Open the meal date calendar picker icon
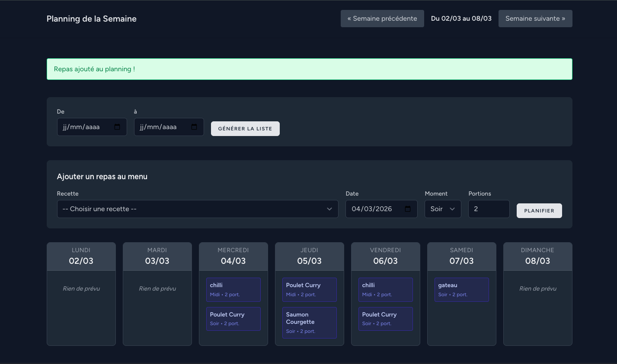This screenshot has height=364, width=617. 407,209
